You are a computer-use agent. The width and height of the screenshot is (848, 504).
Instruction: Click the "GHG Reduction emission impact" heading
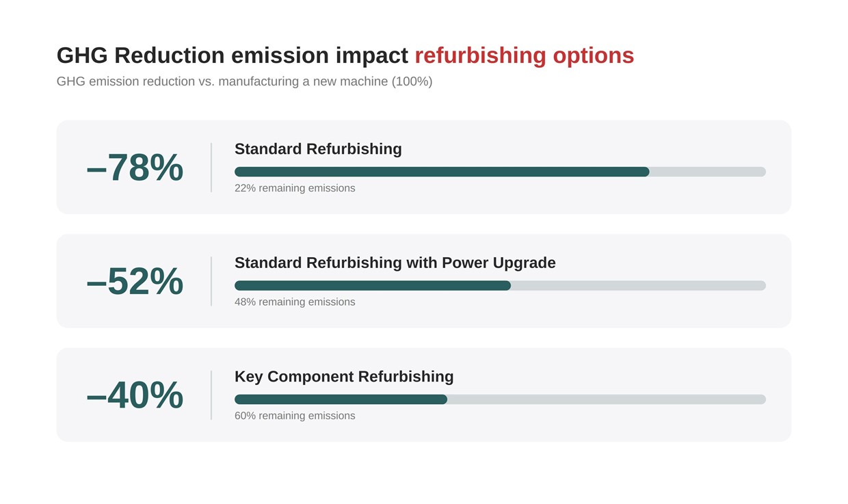(x=232, y=55)
